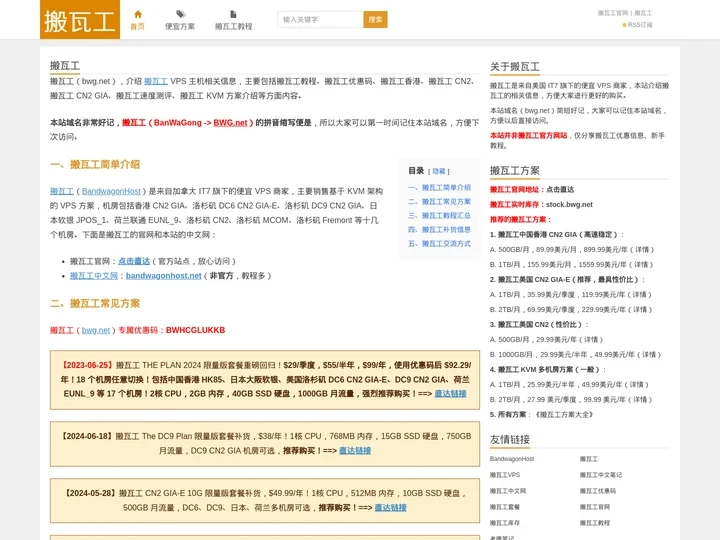Image resolution: width=720 pixels, height=540 pixels.
Task: Open RSS订阅 link
Action: click(640, 25)
